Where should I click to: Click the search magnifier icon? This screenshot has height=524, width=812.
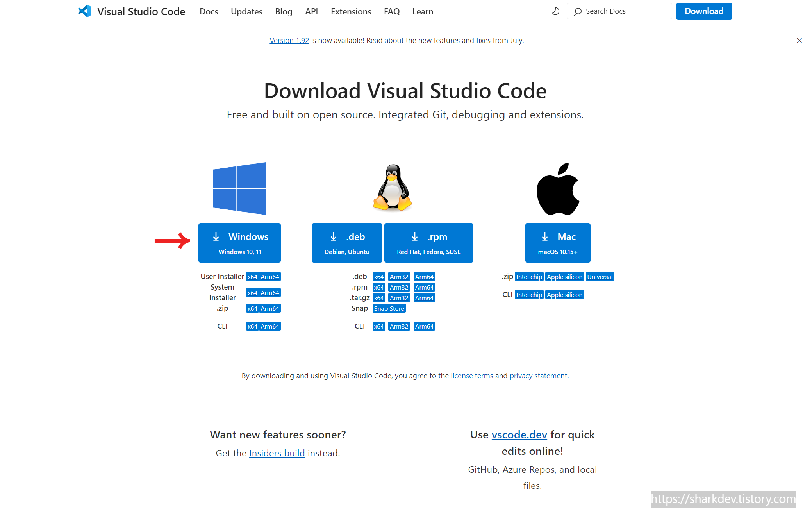(577, 12)
